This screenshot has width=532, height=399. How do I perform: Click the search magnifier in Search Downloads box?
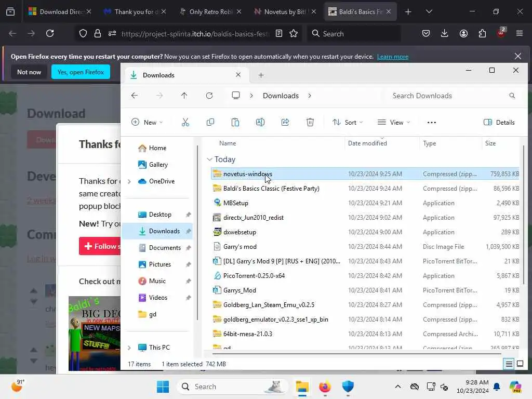coord(512,96)
